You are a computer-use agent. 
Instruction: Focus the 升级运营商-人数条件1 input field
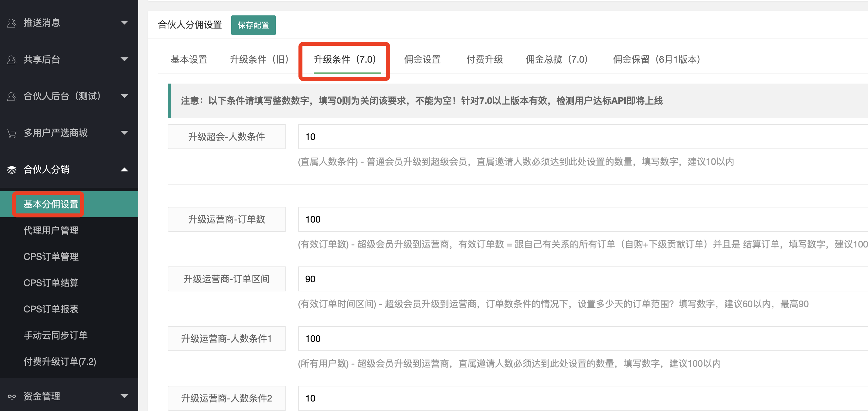point(583,339)
